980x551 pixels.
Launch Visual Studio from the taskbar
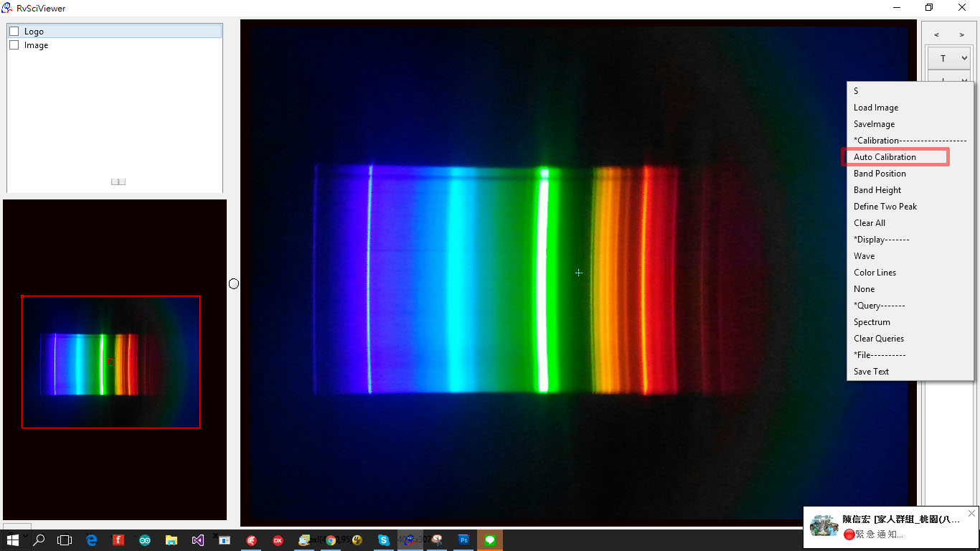198,540
